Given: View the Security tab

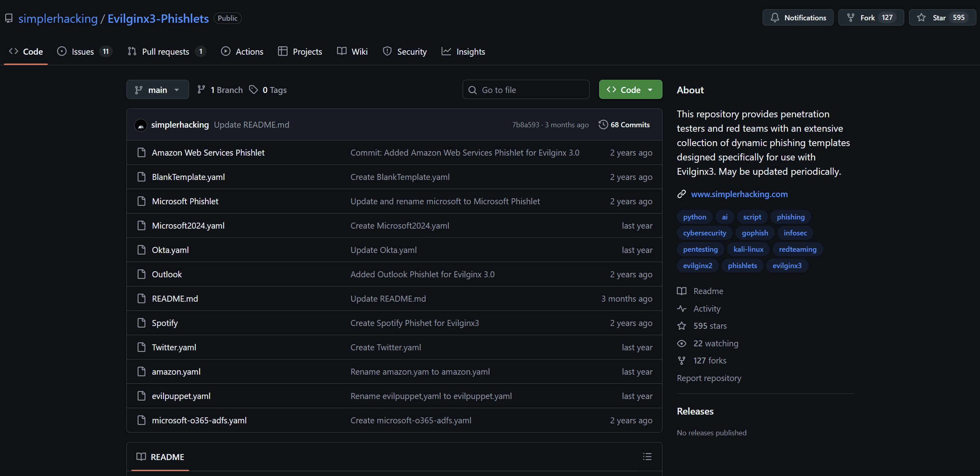Looking at the screenshot, I should pyautogui.click(x=404, y=51).
